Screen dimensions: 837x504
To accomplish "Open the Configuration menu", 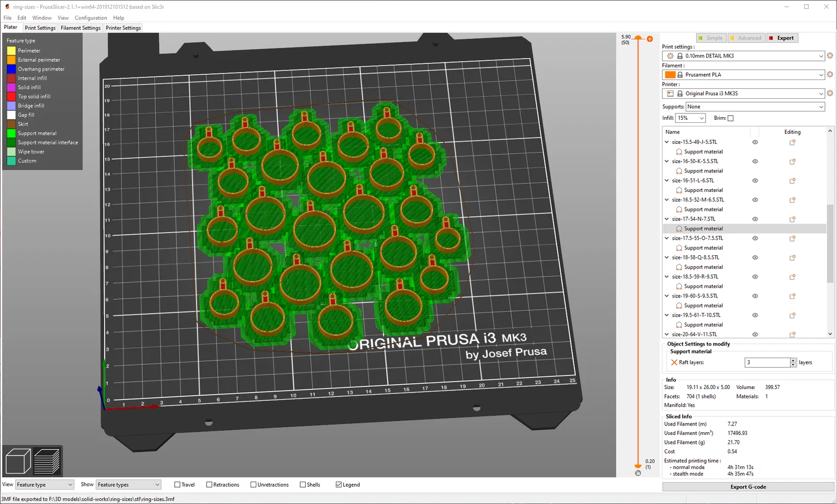I will tap(91, 18).
